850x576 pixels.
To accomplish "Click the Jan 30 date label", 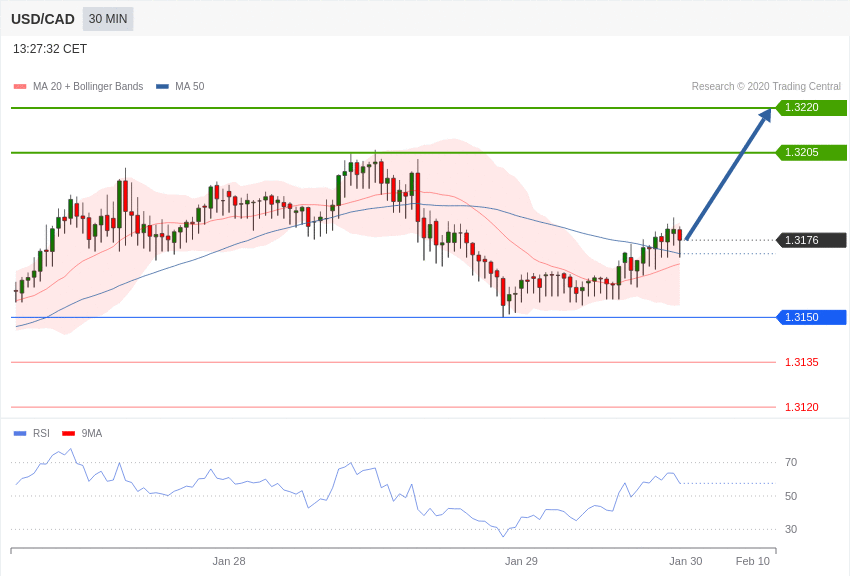I will coord(686,561).
